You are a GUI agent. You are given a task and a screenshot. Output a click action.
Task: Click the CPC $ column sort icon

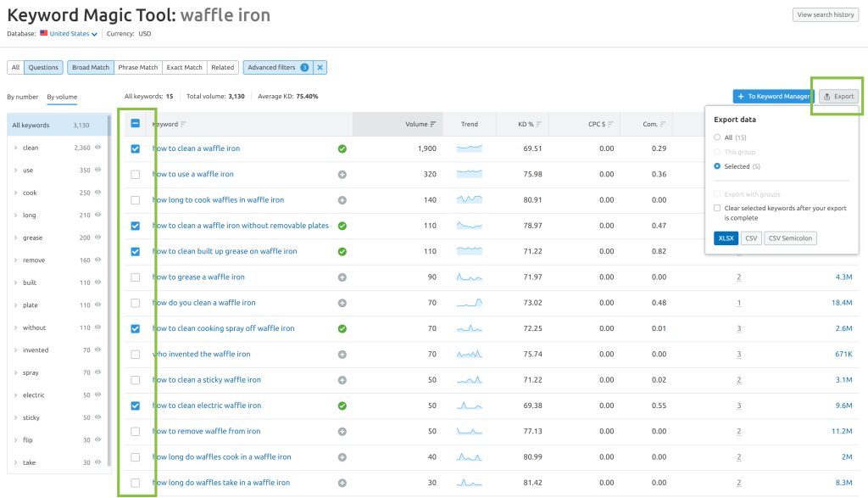[611, 125]
